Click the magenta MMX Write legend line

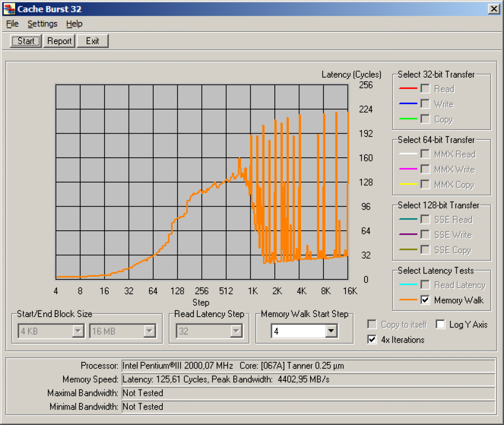(408, 169)
